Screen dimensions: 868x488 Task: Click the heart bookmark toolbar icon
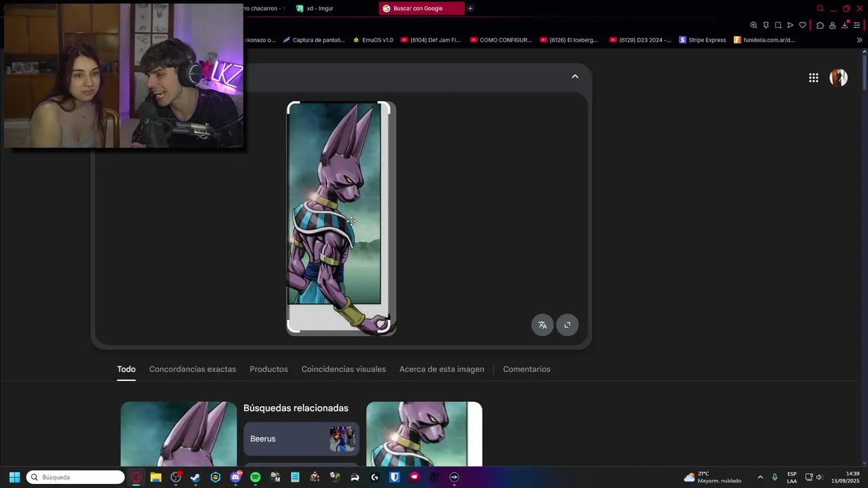pyautogui.click(x=802, y=25)
